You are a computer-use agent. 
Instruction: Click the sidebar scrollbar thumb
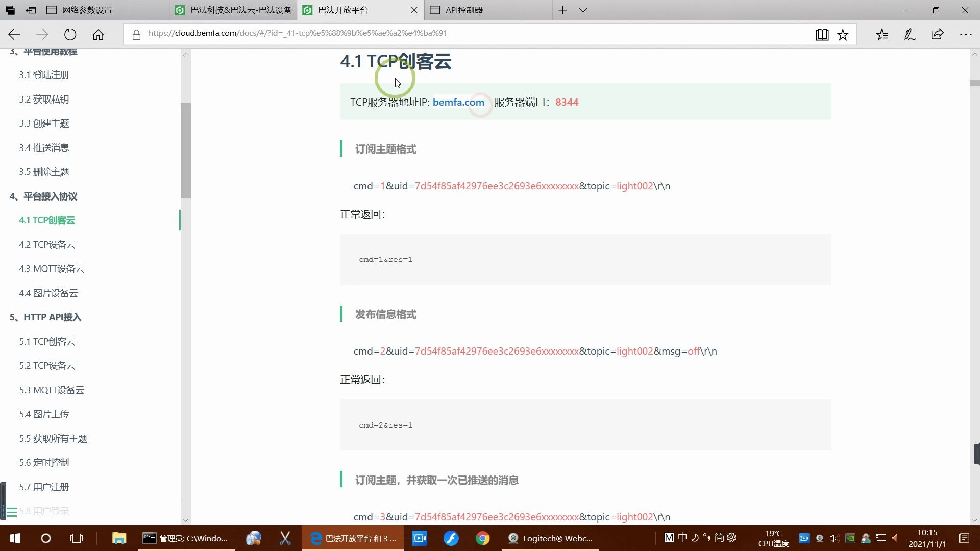point(186,151)
